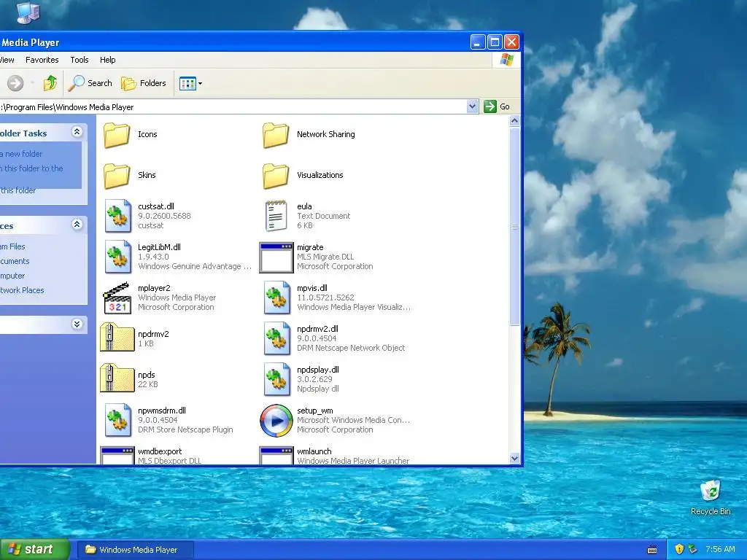Open the View menu

[x=7, y=60]
